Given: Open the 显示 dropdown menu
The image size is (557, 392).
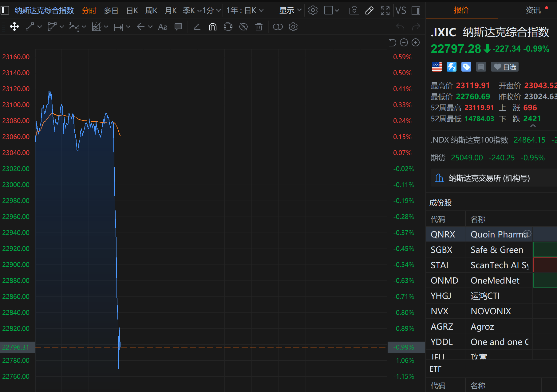Looking at the screenshot, I should click(290, 11).
